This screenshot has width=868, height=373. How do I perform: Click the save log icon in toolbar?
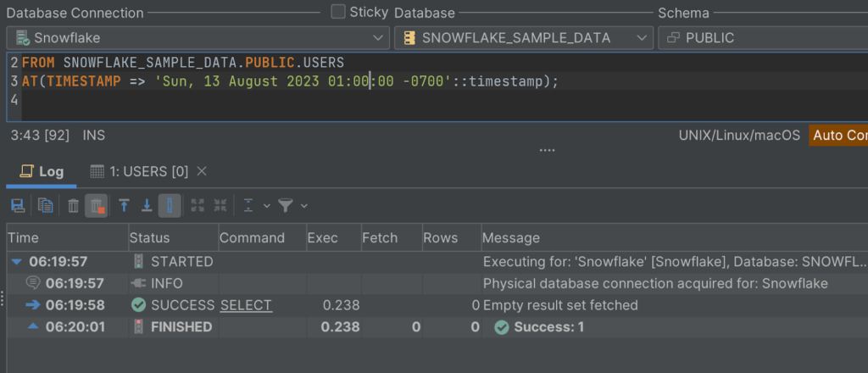pyautogui.click(x=18, y=206)
